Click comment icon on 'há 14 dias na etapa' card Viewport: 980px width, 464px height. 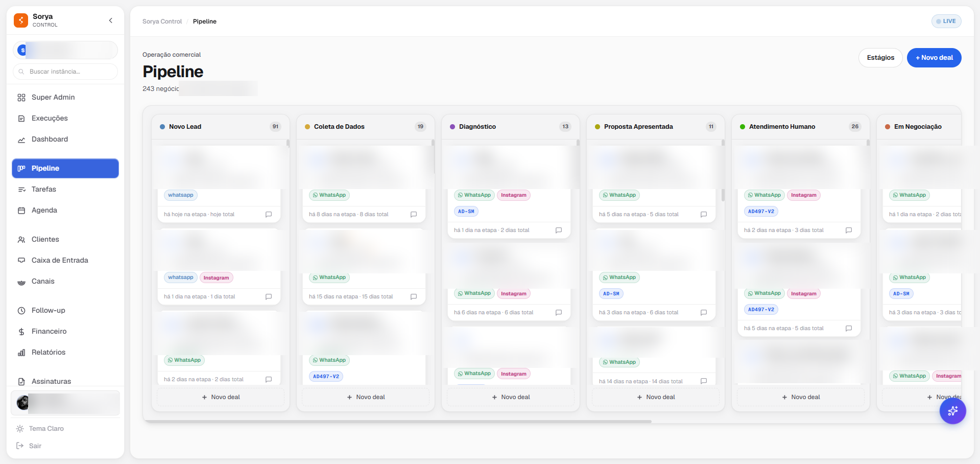coord(704,381)
